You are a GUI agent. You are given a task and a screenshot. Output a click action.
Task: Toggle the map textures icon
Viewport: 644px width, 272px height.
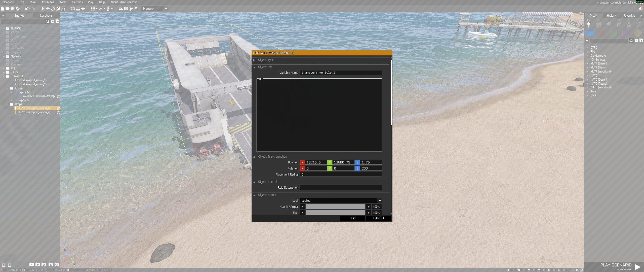(126, 9)
